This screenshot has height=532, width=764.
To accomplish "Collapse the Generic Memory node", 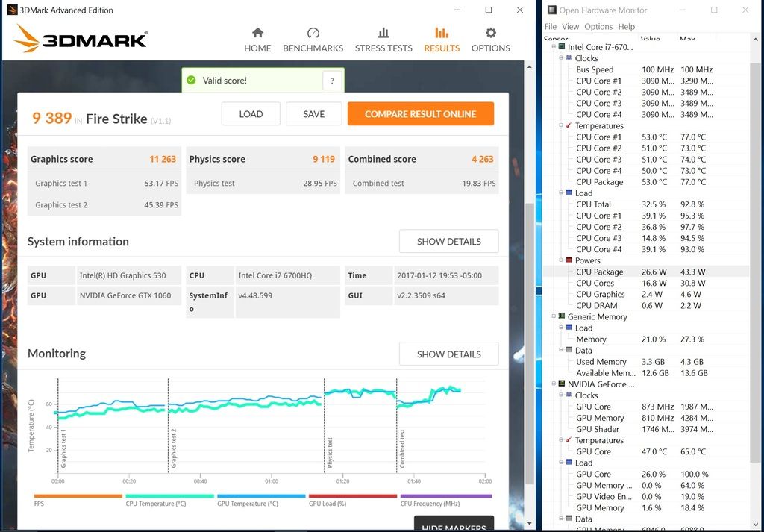I will coord(554,316).
